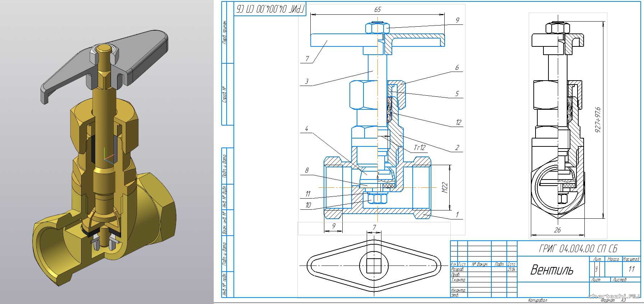The width and height of the screenshot is (644, 304).
Task: Click part callout number 2
Action: tap(457, 148)
